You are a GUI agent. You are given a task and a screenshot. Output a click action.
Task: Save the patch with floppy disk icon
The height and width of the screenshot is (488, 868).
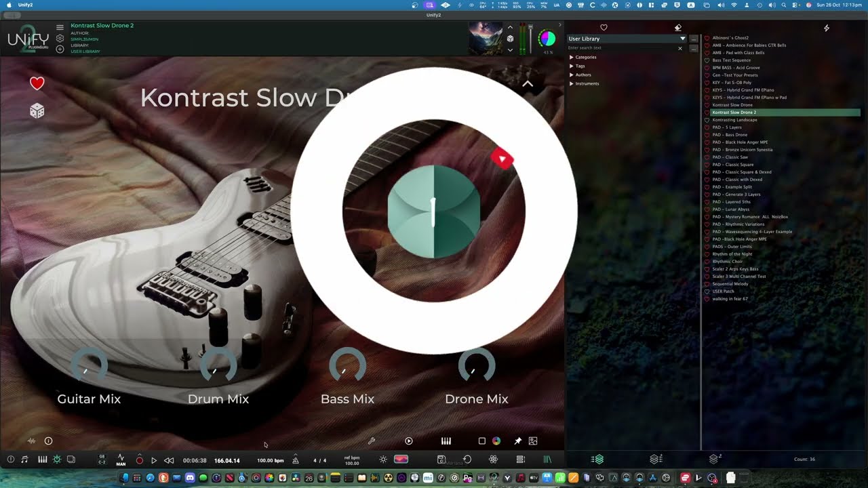click(x=441, y=460)
